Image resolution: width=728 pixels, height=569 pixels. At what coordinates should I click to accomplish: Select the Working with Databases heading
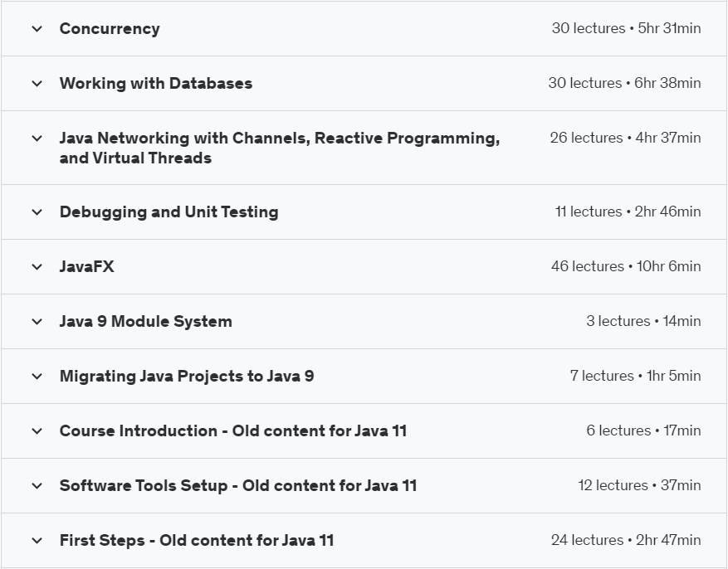tap(155, 84)
